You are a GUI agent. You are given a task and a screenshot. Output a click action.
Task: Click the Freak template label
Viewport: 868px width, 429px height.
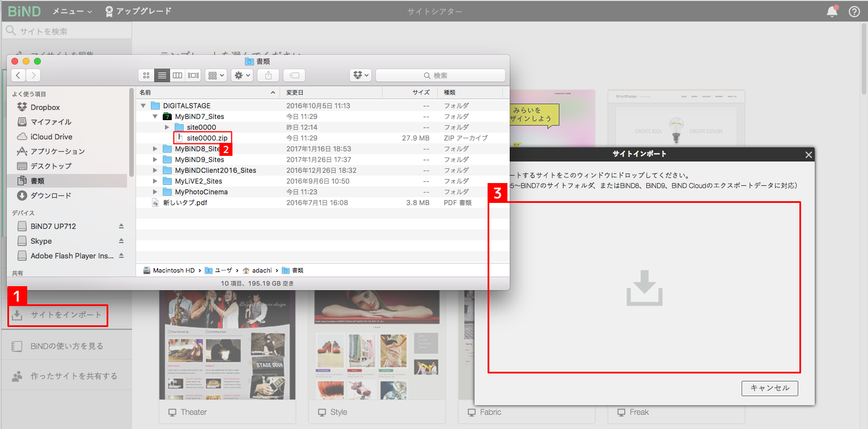[x=639, y=412]
